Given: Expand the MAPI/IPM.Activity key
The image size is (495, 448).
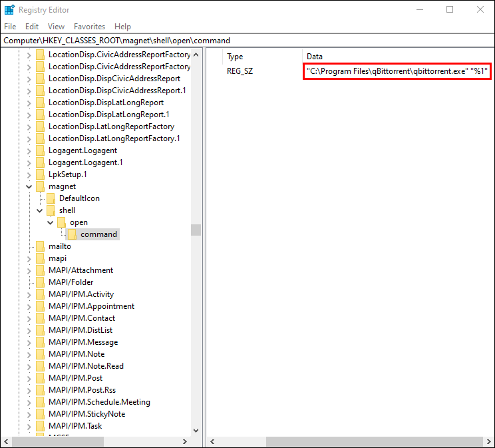Looking at the screenshot, I should (x=29, y=295).
